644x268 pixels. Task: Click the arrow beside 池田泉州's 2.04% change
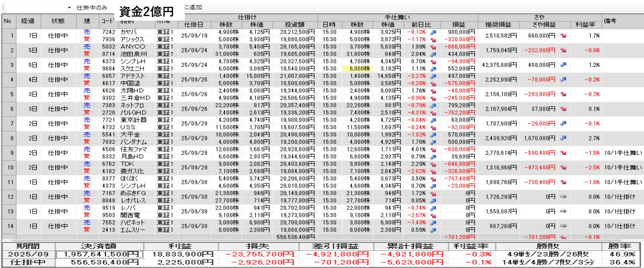point(432,54)
